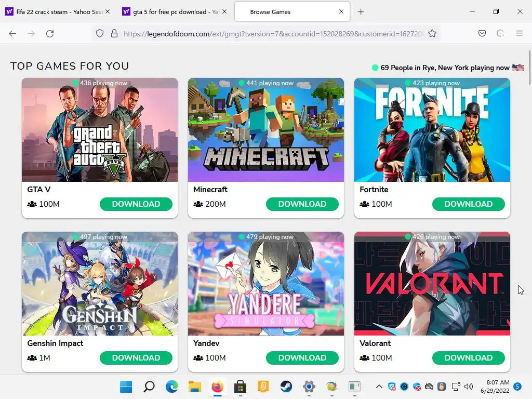This screenshot has width=532, height=399.
Task: Go back to the previous page
Action: 12,33
